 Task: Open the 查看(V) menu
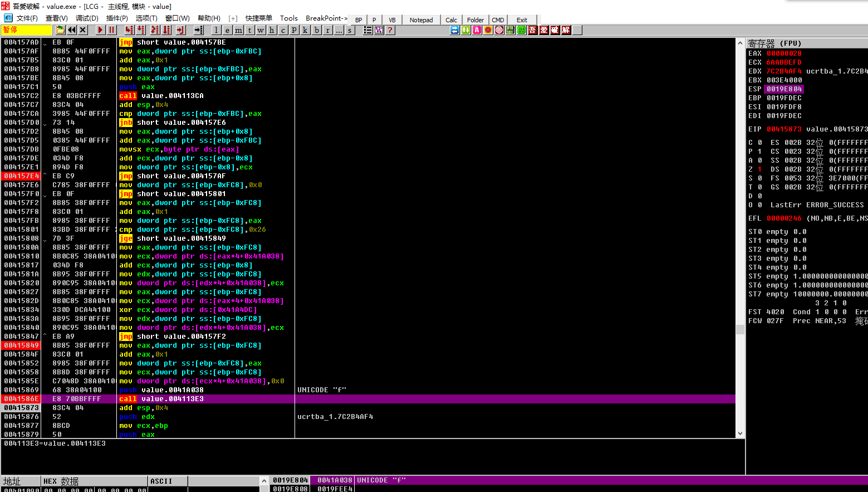click(x=56, y=18)
